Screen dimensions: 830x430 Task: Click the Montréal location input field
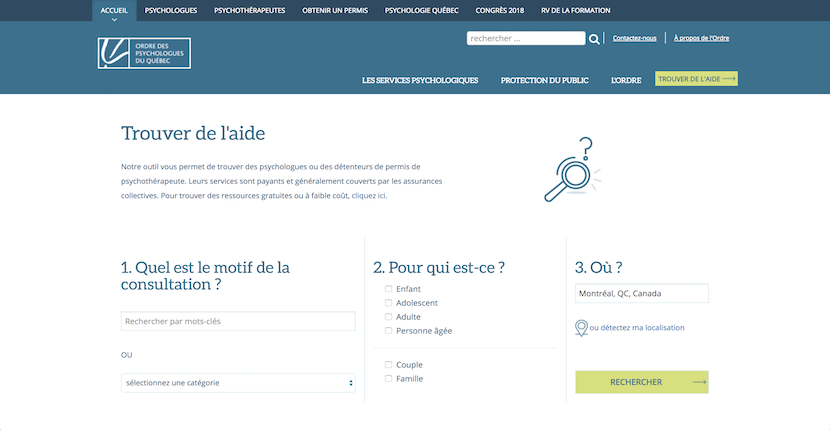coord(642,294)
